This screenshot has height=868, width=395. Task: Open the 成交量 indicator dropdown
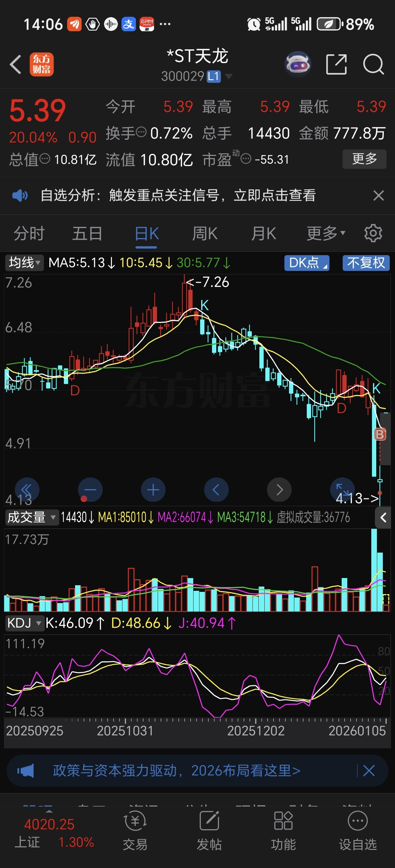32,517
